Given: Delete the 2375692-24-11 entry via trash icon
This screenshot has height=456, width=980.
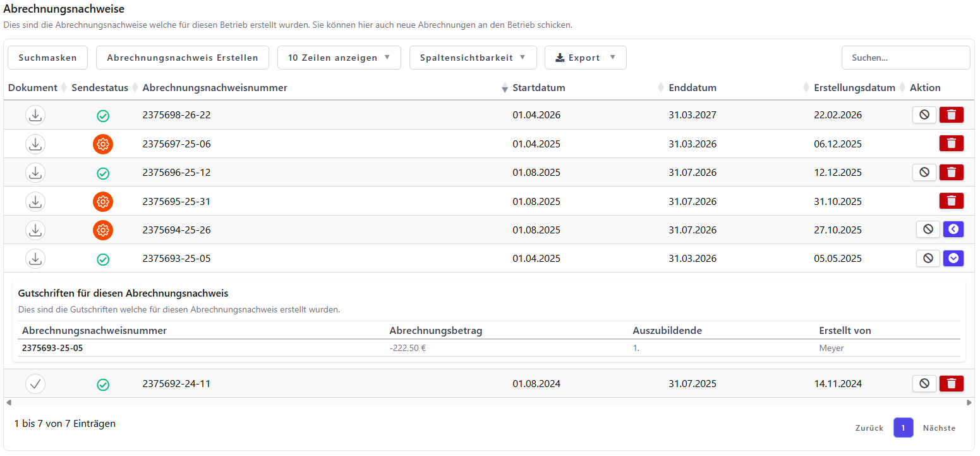Looking at the screenshot, I should tap(951, 383).
